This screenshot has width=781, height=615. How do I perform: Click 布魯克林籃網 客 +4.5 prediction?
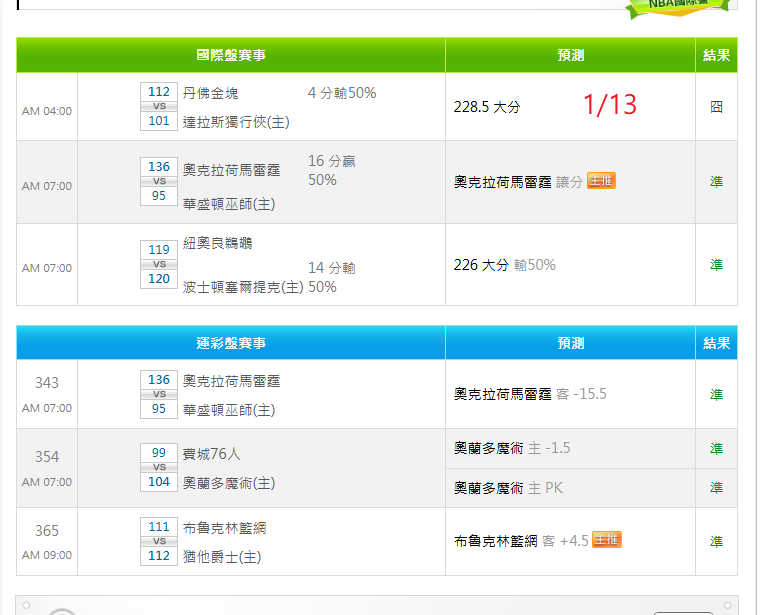(521, 541)
